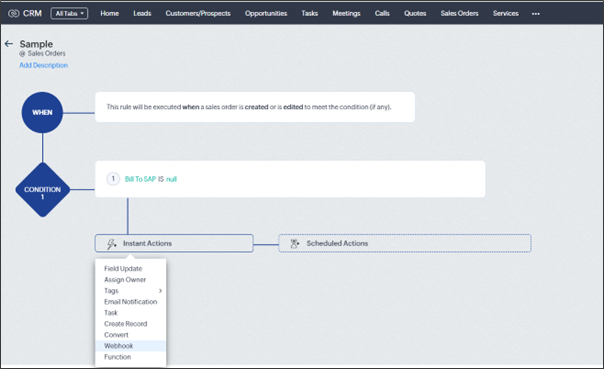604x369 pixels.
Task: Open the Sales Orders tab
Action: click(459, 13)
